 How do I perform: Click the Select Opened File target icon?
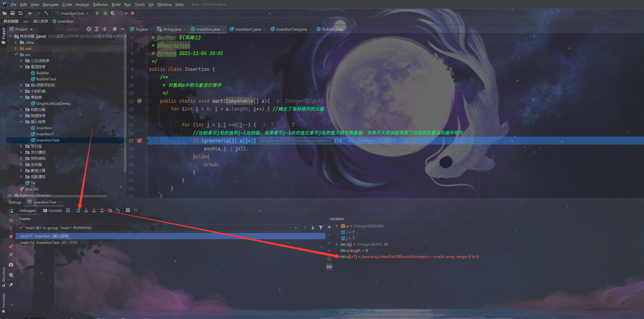pos(89,29)
